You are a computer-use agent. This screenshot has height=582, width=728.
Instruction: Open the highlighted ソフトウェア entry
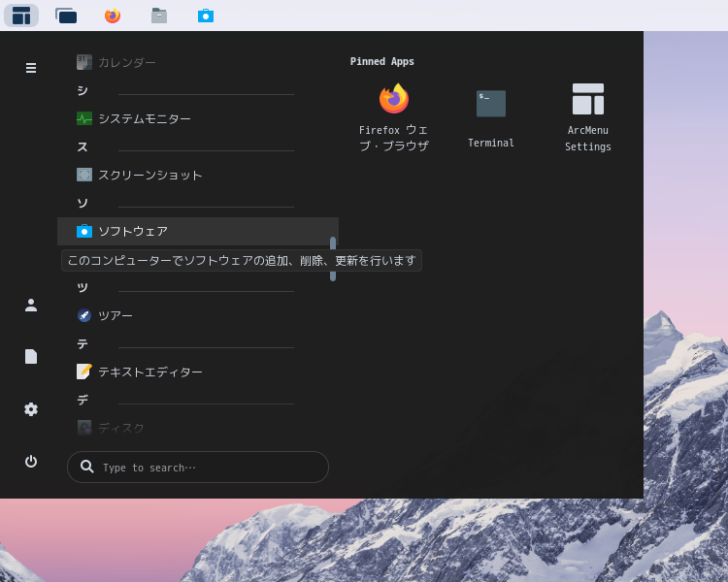pyautogui.click(x=198, y=231)
